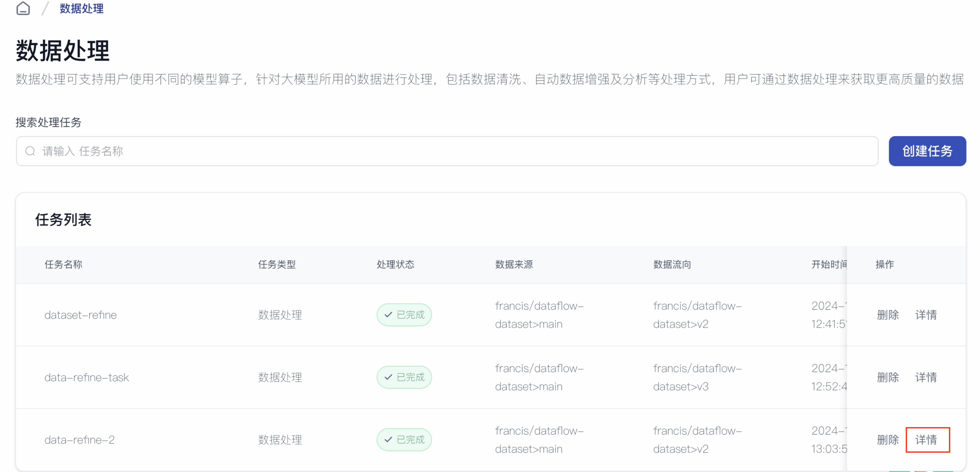
Task: Click the dataset-refine task name
Action: (81, 315)
